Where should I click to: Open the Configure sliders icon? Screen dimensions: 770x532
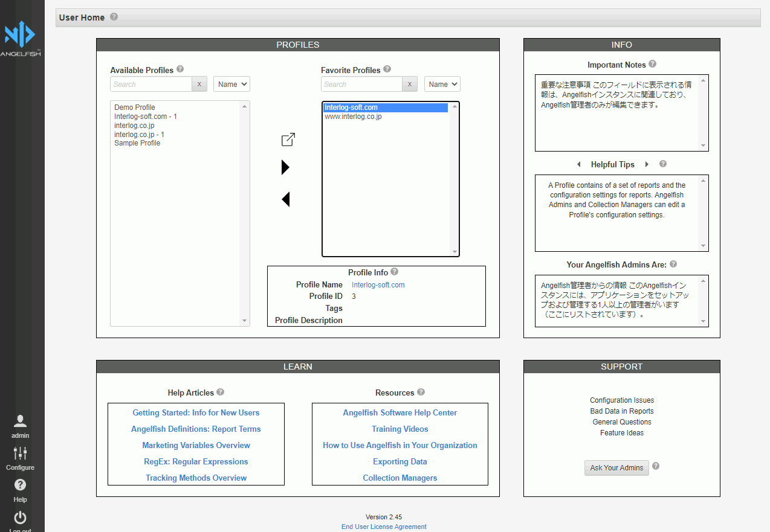coord(20,453)
